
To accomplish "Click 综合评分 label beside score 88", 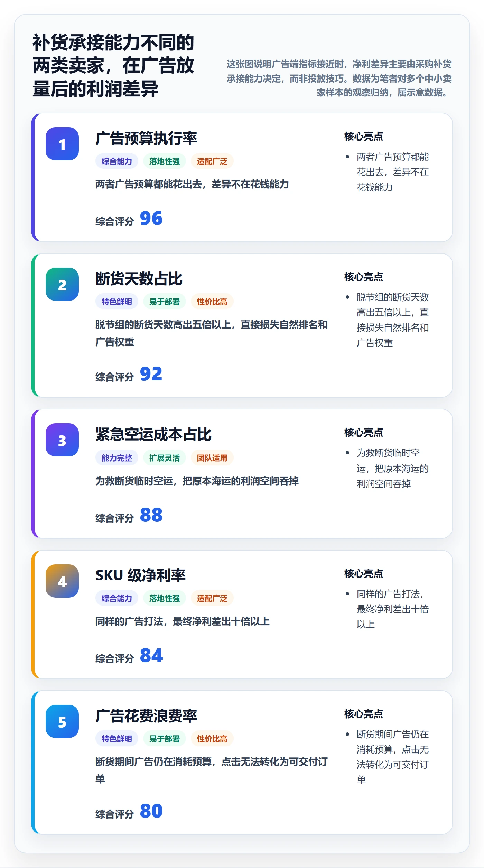I will click(114, 518).
